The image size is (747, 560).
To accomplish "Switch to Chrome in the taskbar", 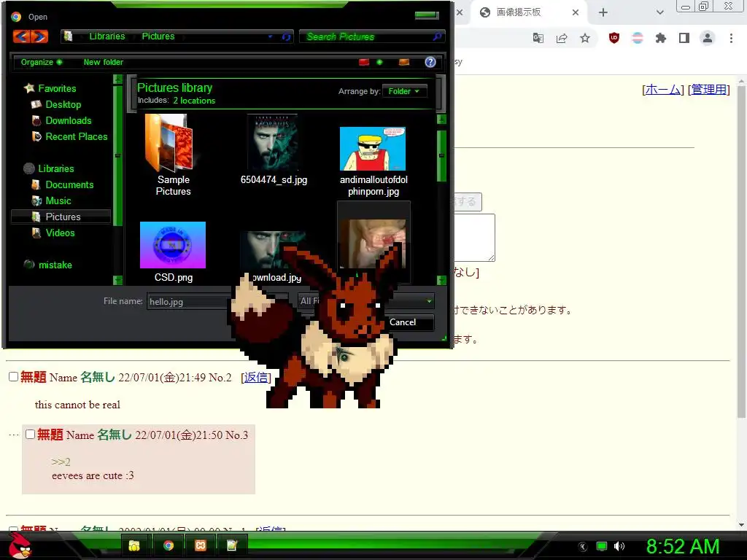I will click(169, 545).
